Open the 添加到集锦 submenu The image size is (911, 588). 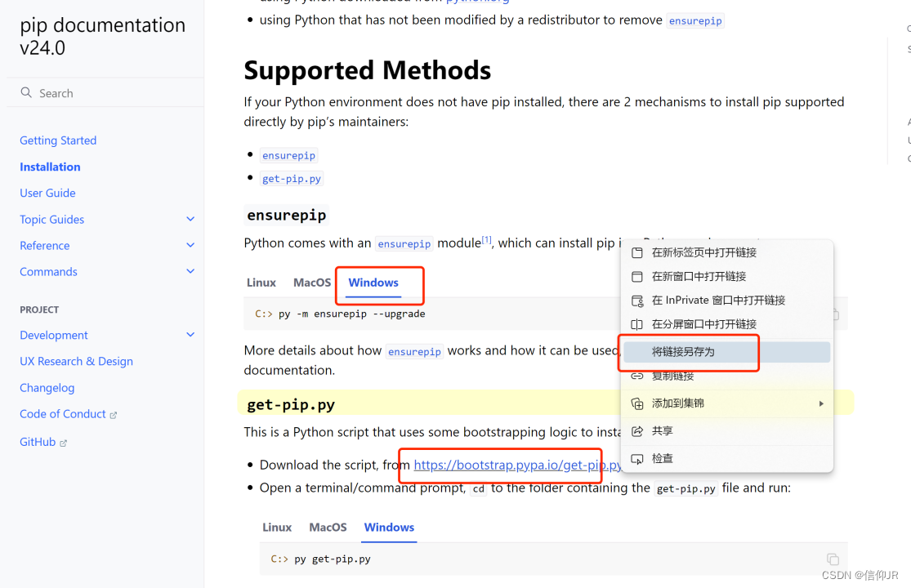coord(727,403)
